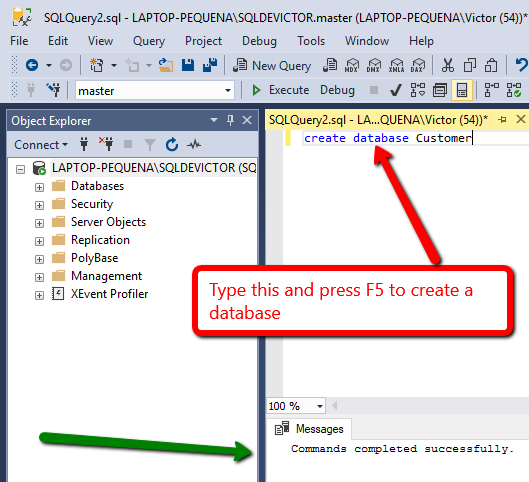This screenshot has width=529, height=482.
Task: Open the View menu
Action: tap(100, 41)
